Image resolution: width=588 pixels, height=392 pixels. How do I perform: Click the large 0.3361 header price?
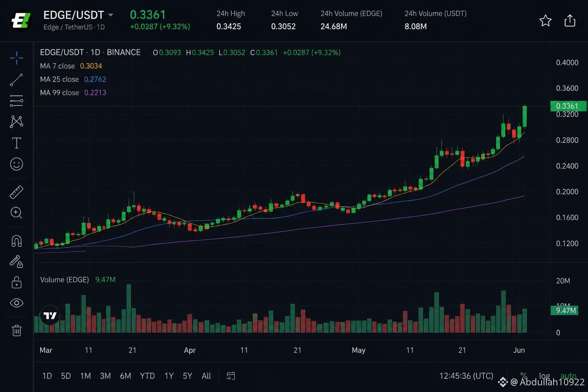(148, 15)
